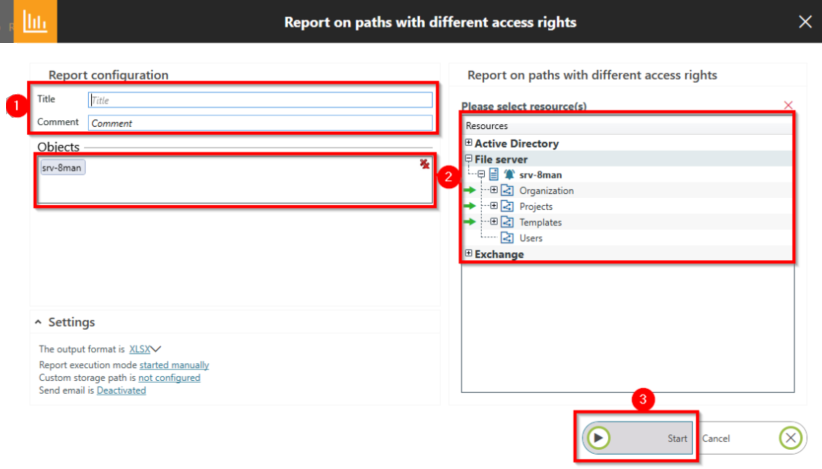Click the 'started manually' execution mode link

tap(174, 365)
